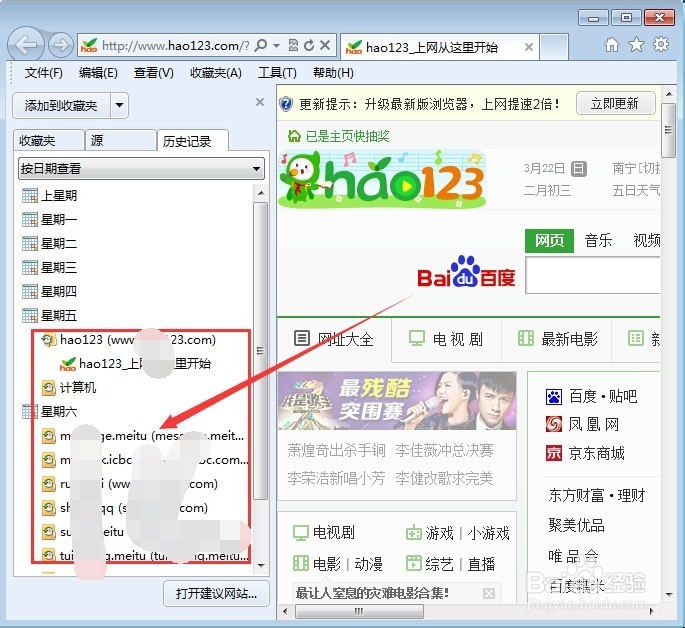Image resolution: width=685 pixels, height=628 pixels.
Task: Click the stop loading X icon in address bar
Action: 325,45
